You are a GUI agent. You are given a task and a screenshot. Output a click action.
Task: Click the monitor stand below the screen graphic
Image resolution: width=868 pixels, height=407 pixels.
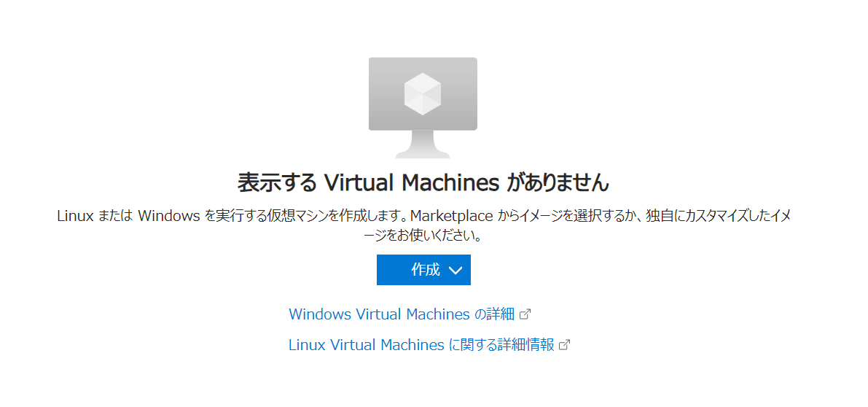(423, 144)
